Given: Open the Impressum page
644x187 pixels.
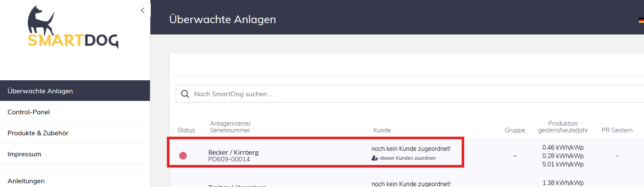Looking at the screenshot, I should pos(24,154).
